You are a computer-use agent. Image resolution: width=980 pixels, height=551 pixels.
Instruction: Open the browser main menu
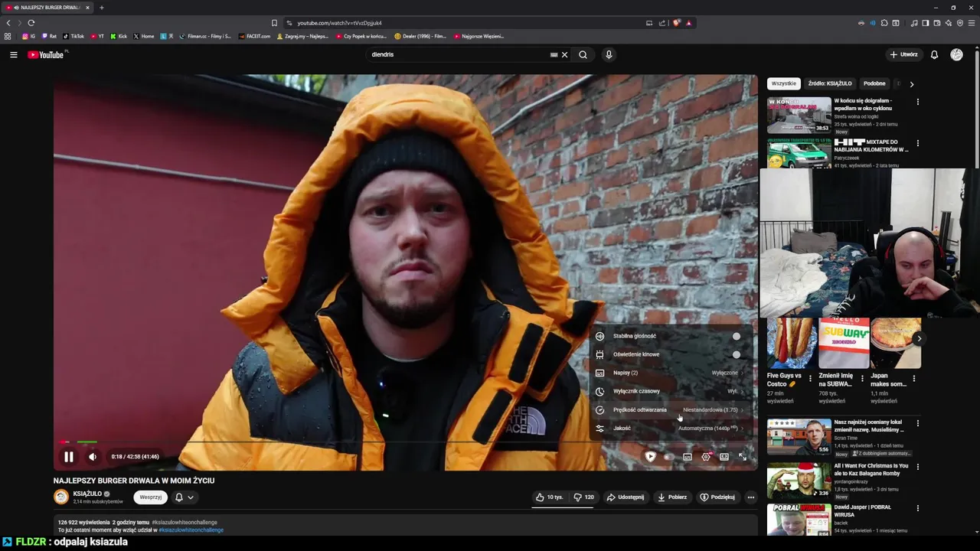point(971,23)
